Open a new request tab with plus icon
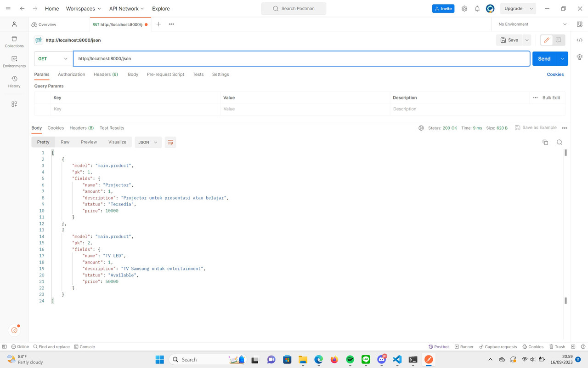 [158, 24]
